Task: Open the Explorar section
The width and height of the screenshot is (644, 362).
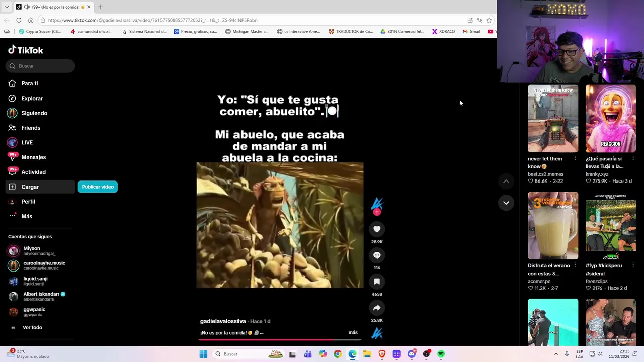Action: (32, 98)
